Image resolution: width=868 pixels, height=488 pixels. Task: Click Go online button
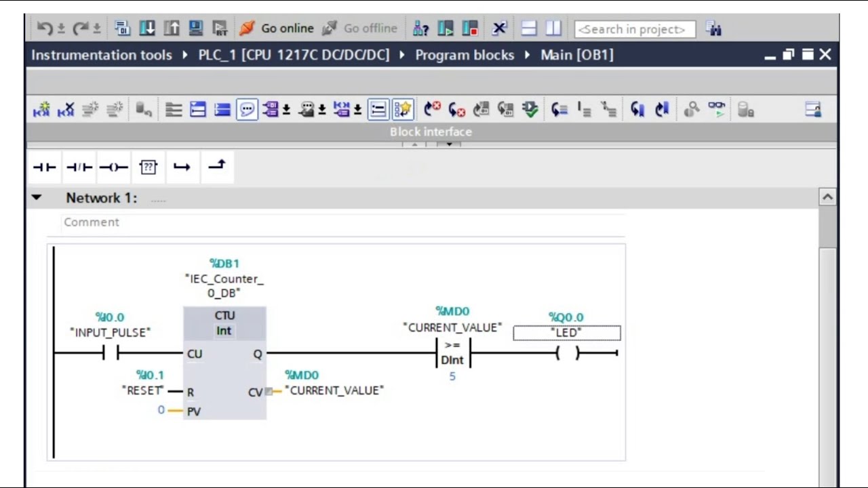(277, 28)
